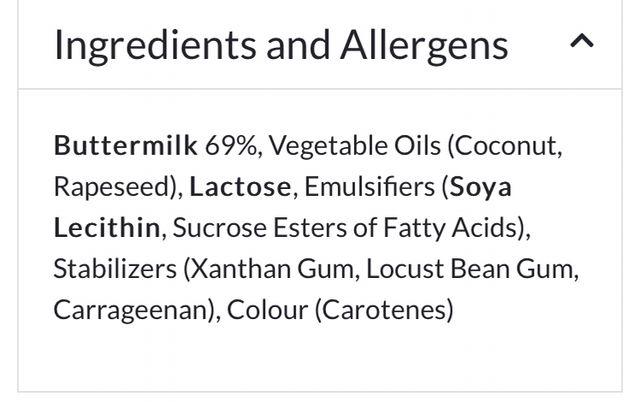Collapse the Ingredients and Allergens chevron
The height and width of the screenshot is (402, 640).
[x=581, y=42]
